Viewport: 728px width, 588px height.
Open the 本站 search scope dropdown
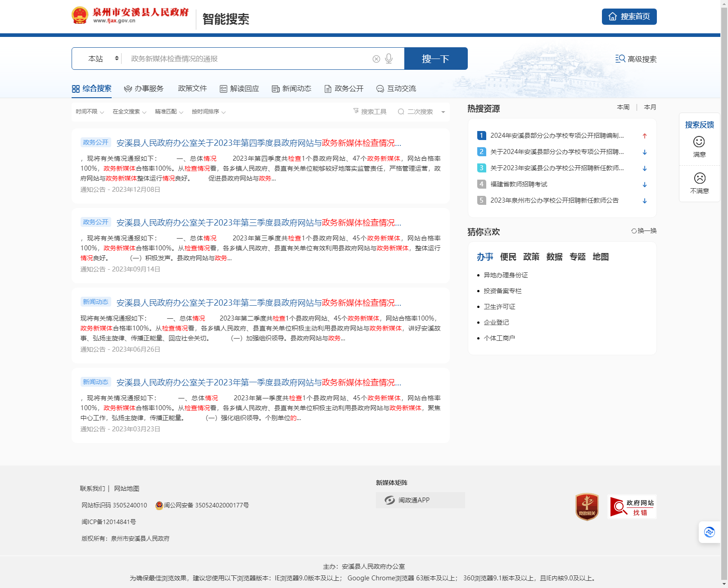[103, 59]
